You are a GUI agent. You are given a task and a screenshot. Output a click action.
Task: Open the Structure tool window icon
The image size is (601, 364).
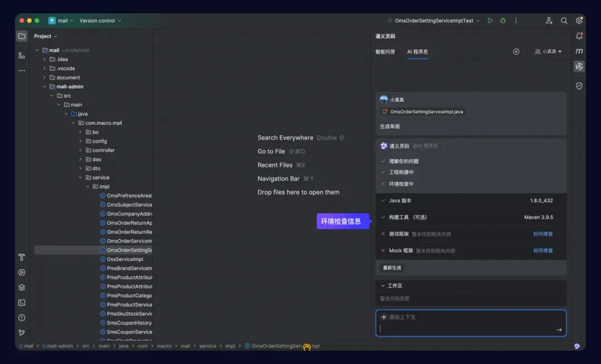pos(22,56)
